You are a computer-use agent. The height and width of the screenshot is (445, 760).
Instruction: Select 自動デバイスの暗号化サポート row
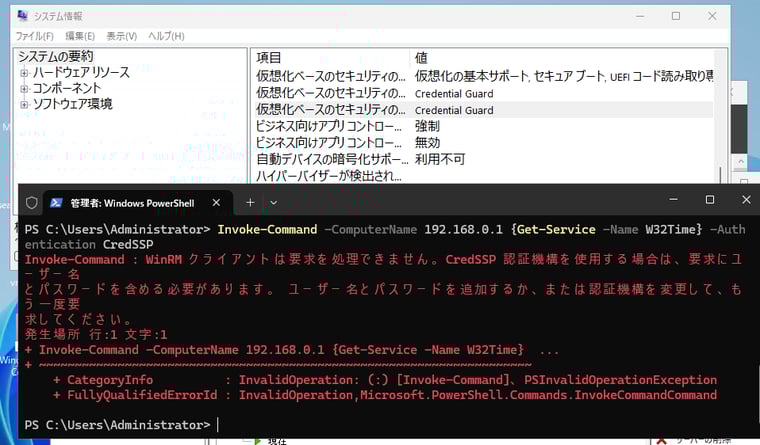(x=484, y=159)
